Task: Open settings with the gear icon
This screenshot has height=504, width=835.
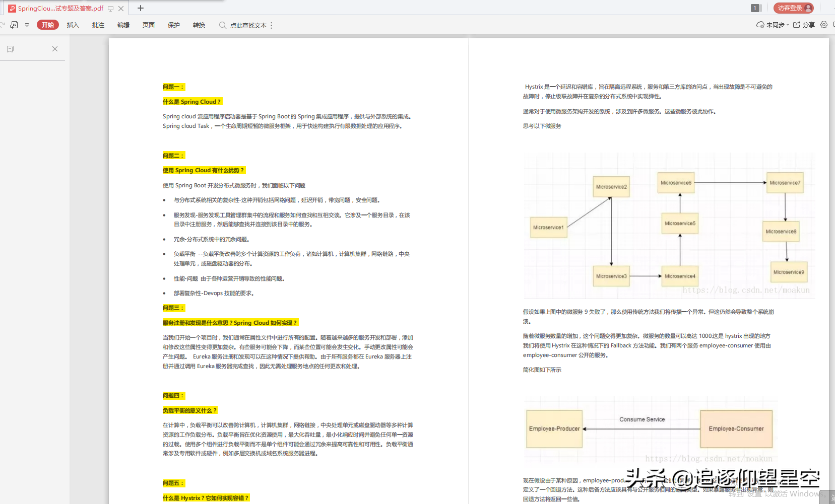Action: point(824,25)
